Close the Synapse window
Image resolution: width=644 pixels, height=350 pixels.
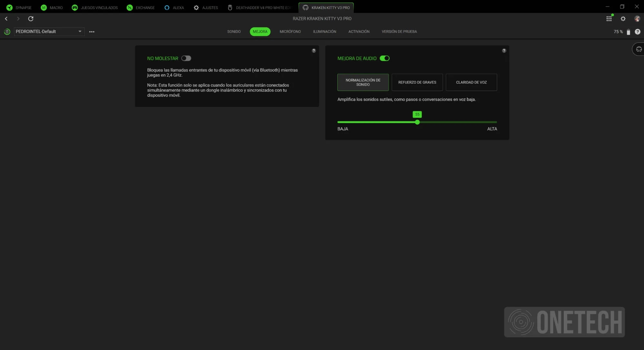pos(637,6)
